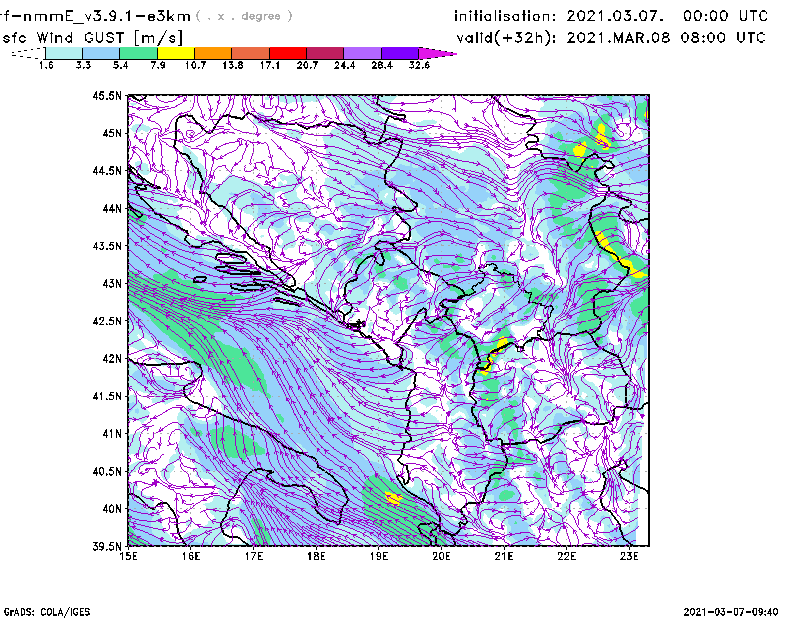
Task: Click the legend value 3.3
Action: coord(83,65)
